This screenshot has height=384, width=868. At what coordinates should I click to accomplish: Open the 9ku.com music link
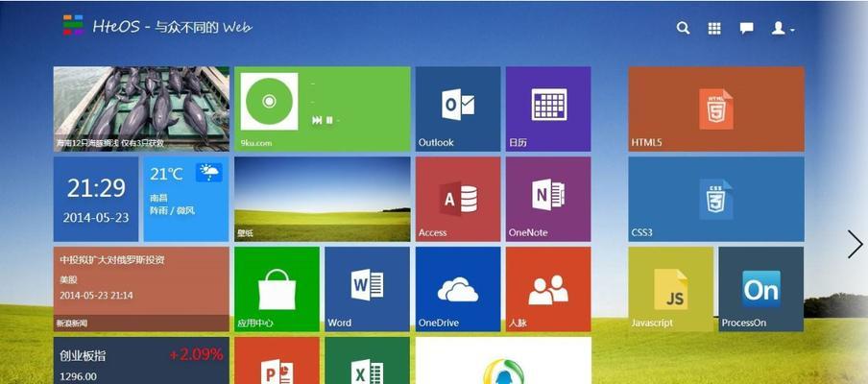256,143
